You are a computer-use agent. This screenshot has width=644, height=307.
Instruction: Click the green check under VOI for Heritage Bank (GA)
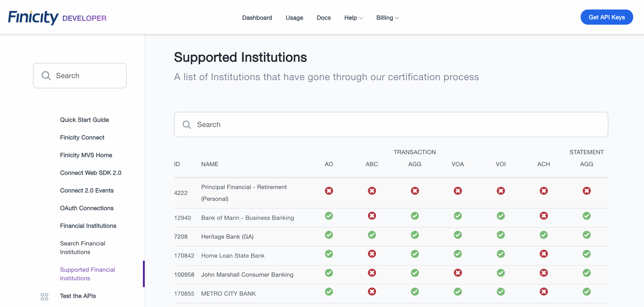501,235
